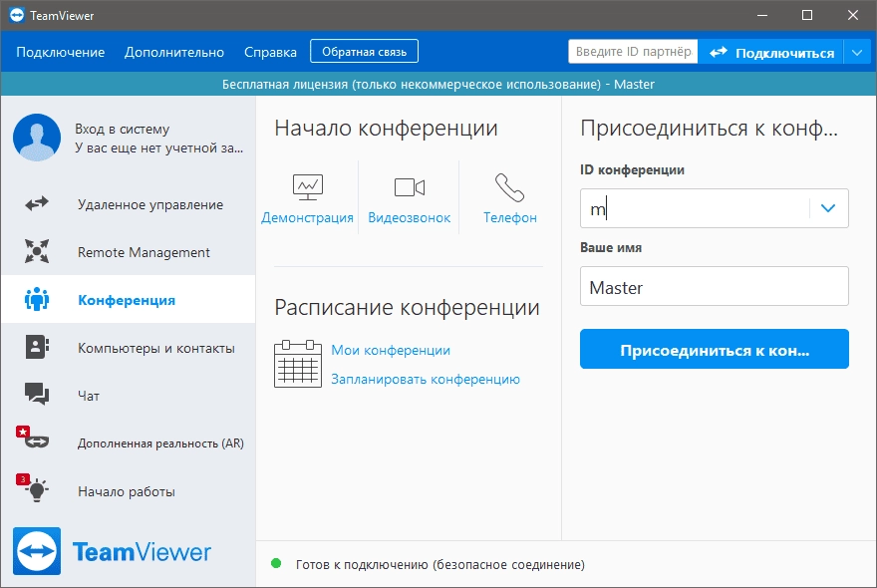The image size is (877, 588).
Task: Expand the ID конференции dropdown chevron
Action: click(828, 208)
